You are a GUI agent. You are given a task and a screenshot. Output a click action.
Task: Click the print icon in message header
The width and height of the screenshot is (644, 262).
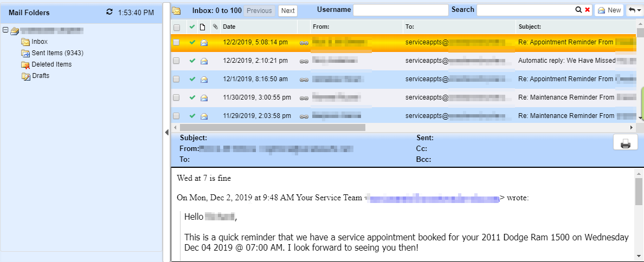coord(625,143)
